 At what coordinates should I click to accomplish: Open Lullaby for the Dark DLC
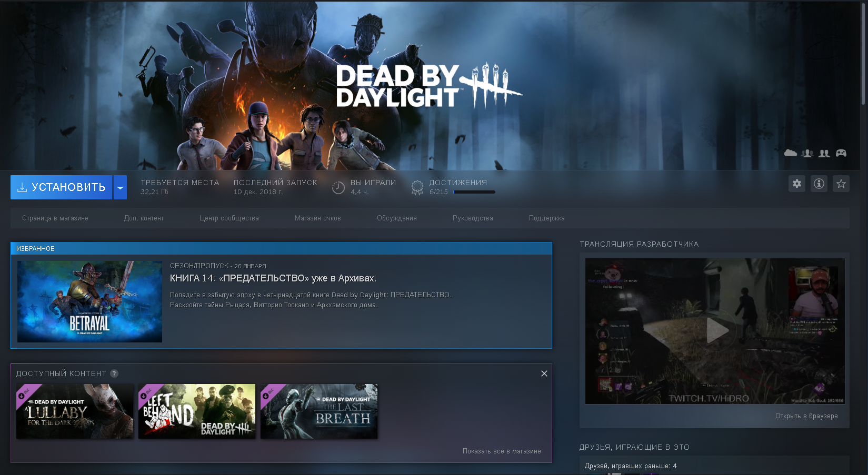75,411
